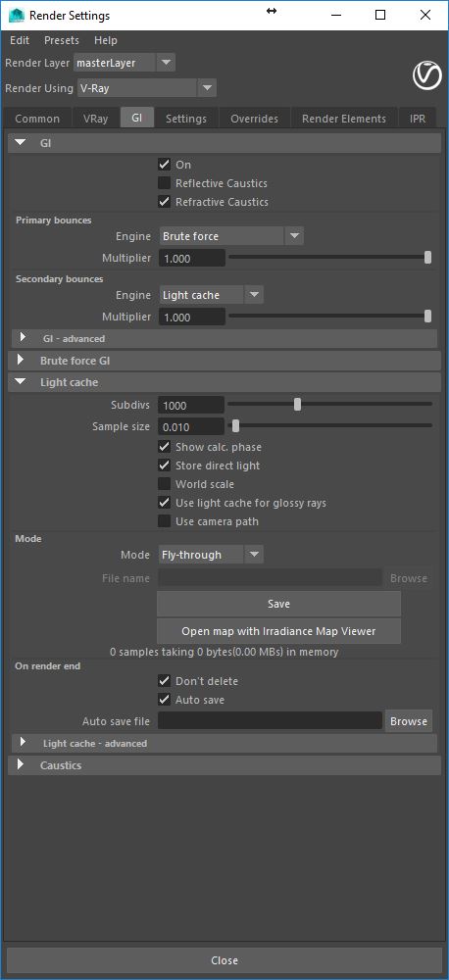This screenshot has width=449, height=980.
Task: Click the Maya app icon in title bar
Action: click(x=17, y=15)
